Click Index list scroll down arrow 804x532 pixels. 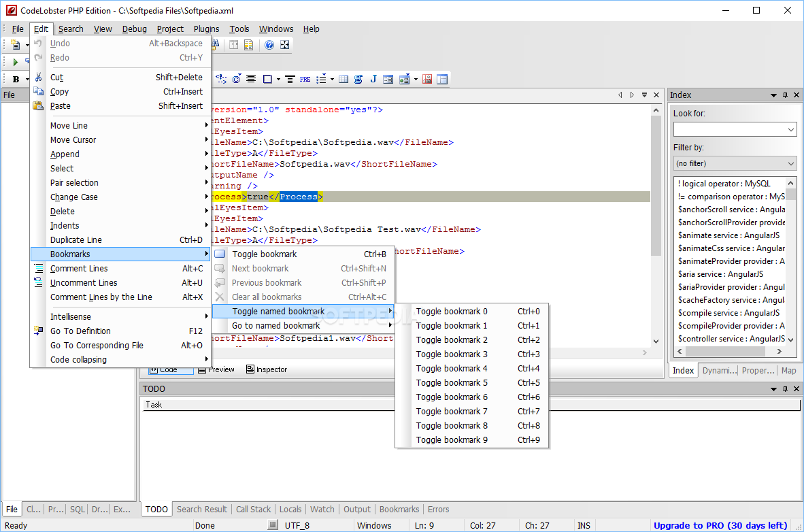790,339
